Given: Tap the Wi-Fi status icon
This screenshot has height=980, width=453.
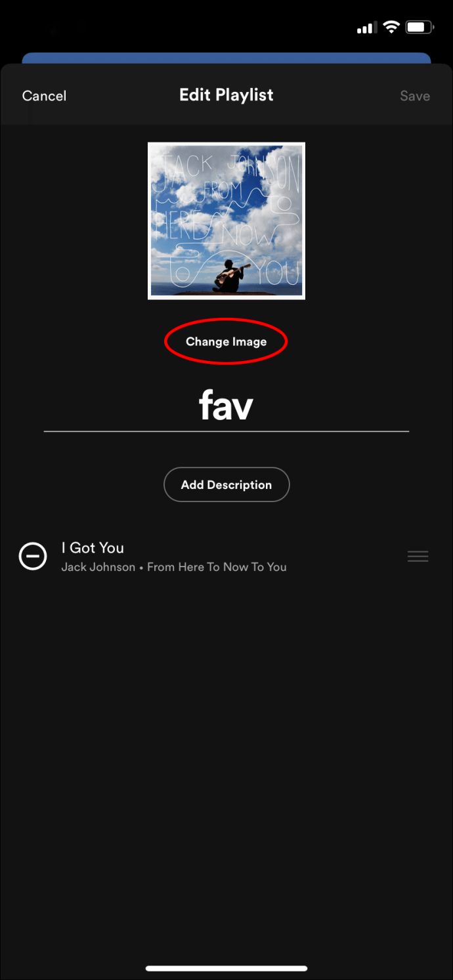Looking at the screenshot, I should click(x=392, y=27).
